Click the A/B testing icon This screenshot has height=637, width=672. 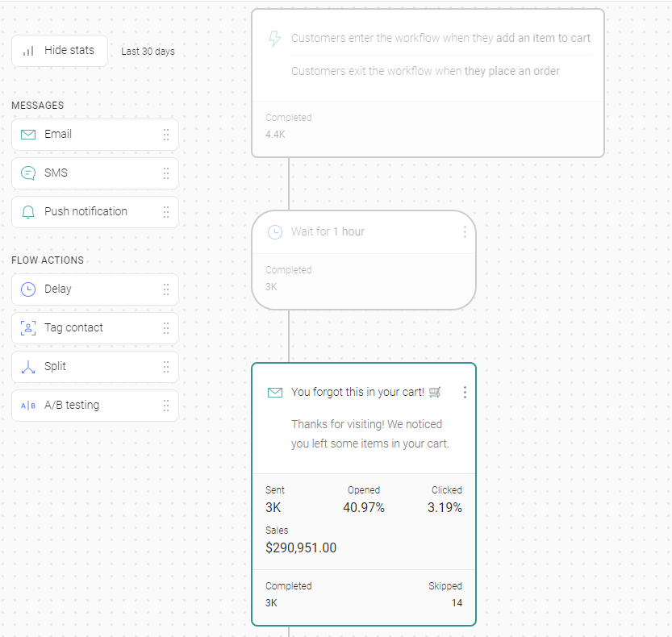(x=28, y=406)
